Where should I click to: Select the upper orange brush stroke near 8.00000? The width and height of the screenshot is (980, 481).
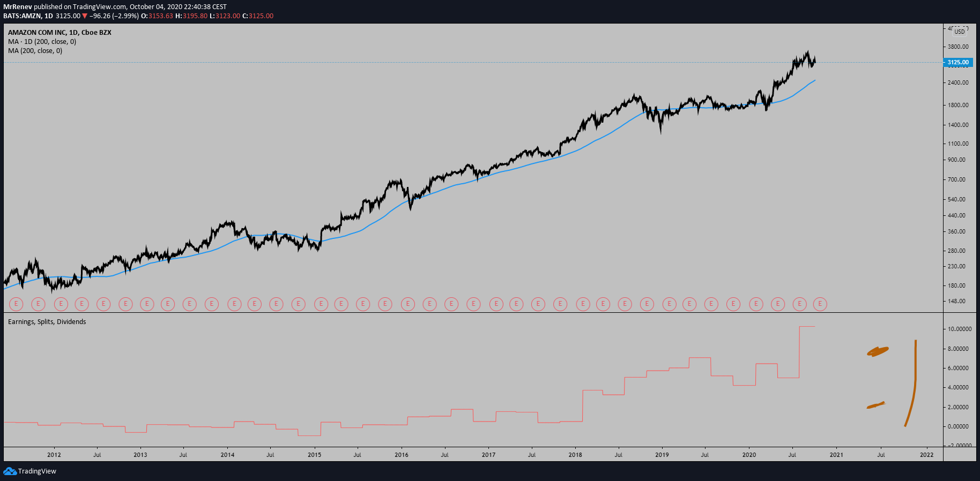(878, 351)
